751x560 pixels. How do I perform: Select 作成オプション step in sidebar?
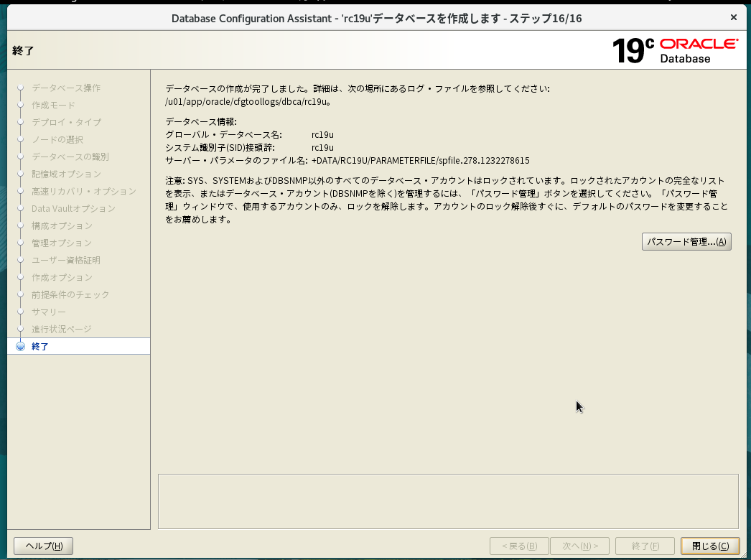coord(62,277)
